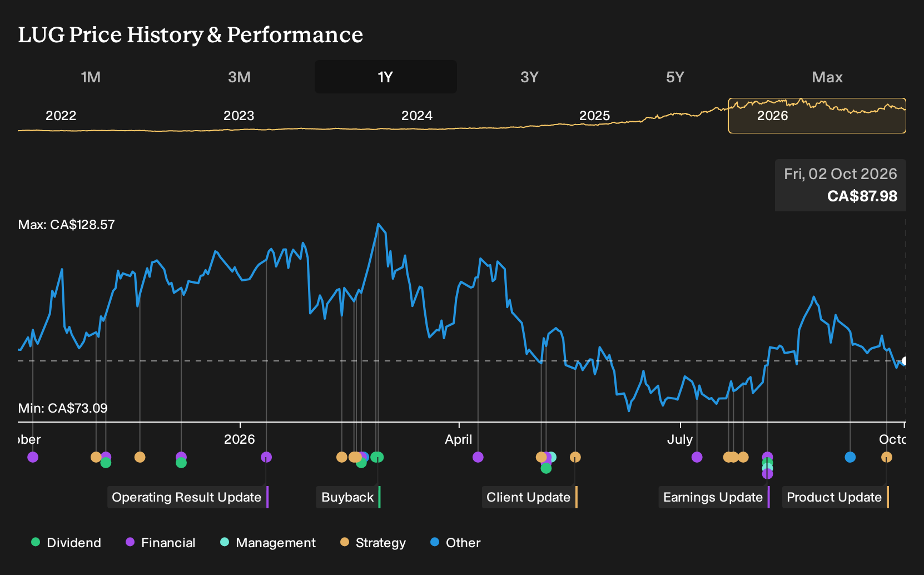Image resolution: width=924 pixels, height=575 pixels.
Task: Click the Max: CA$128.57 label
Action: tap(67, 225)
